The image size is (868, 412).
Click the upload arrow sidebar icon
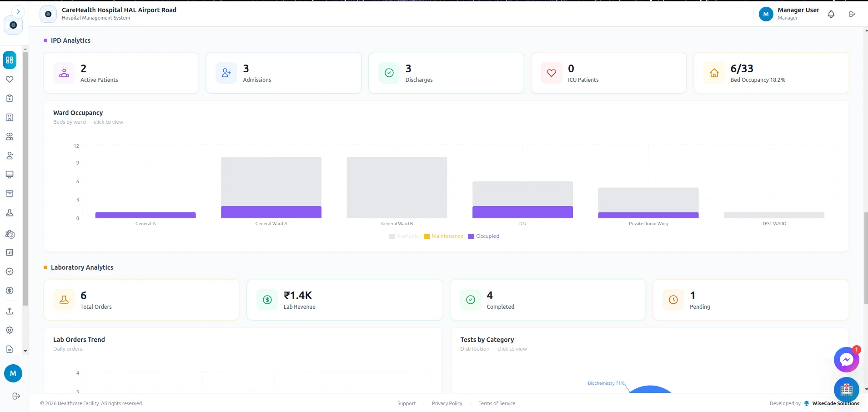click(10, 311)
